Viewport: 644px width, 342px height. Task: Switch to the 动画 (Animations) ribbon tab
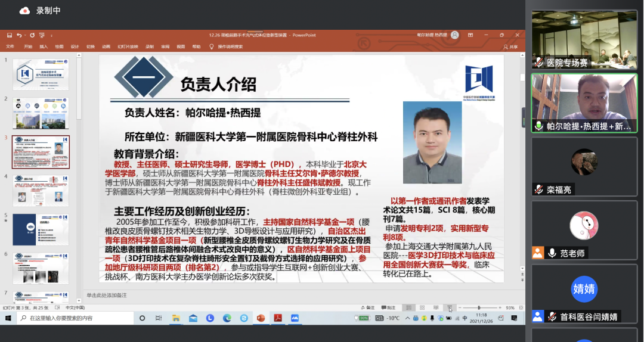(x=106, y=47)
